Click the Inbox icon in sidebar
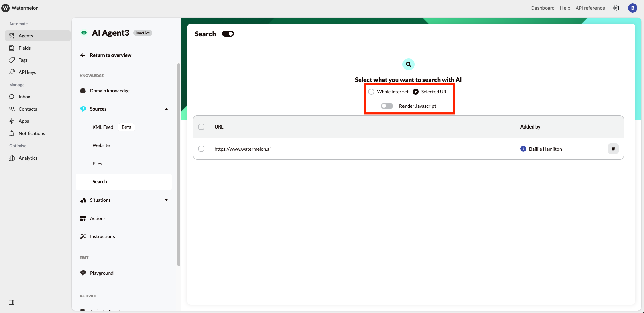644x313 pixels. click(x=12, y=97)
